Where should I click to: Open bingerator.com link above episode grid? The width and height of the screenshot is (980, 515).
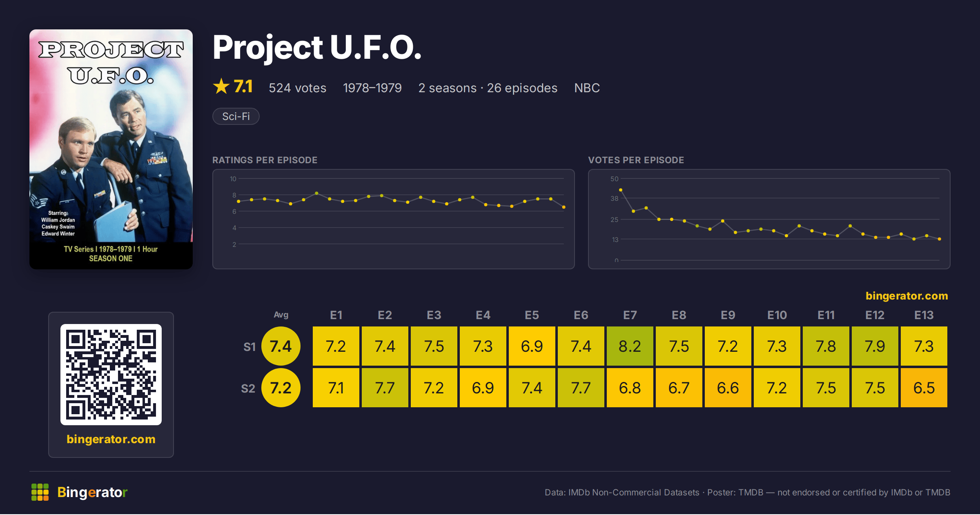coord(907,296)
